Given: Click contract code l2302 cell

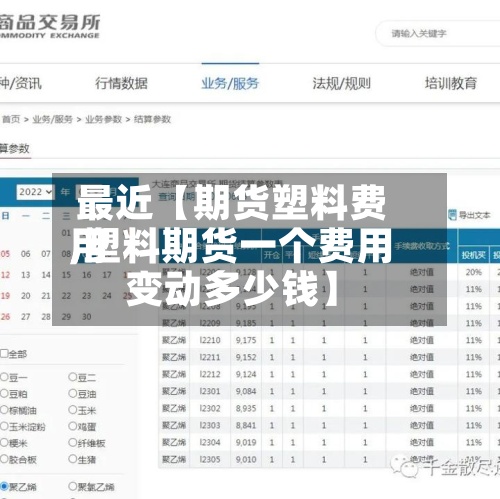Looking at the screenshot, I should (x=210, y=409).
